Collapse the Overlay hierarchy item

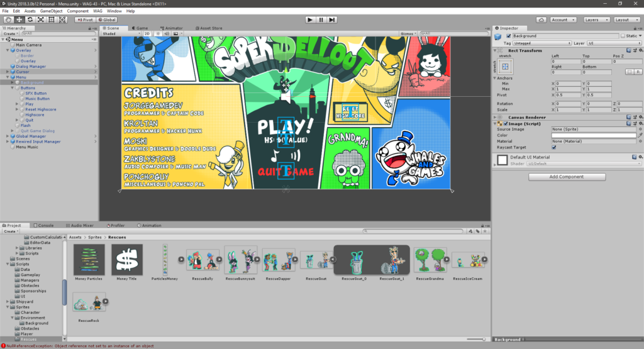[8, 50]
